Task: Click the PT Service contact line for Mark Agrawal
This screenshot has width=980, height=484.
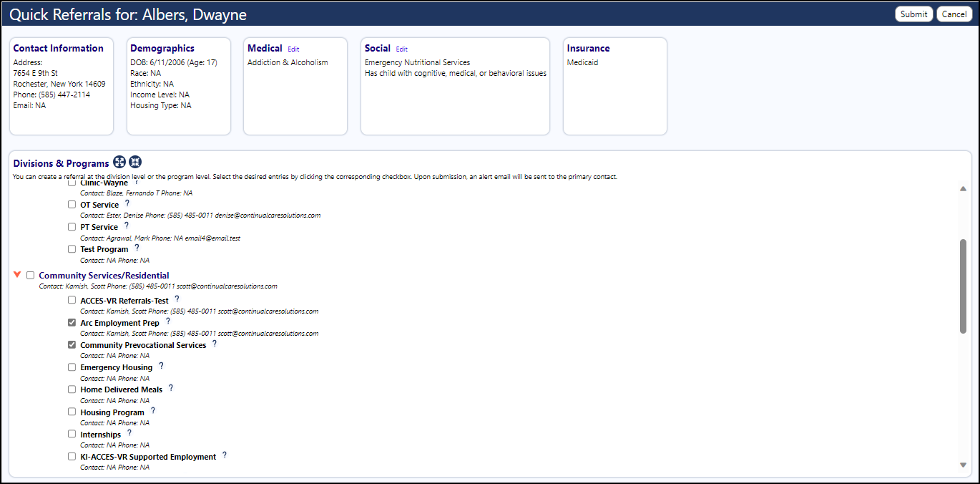Action: (x=160, y=238)
